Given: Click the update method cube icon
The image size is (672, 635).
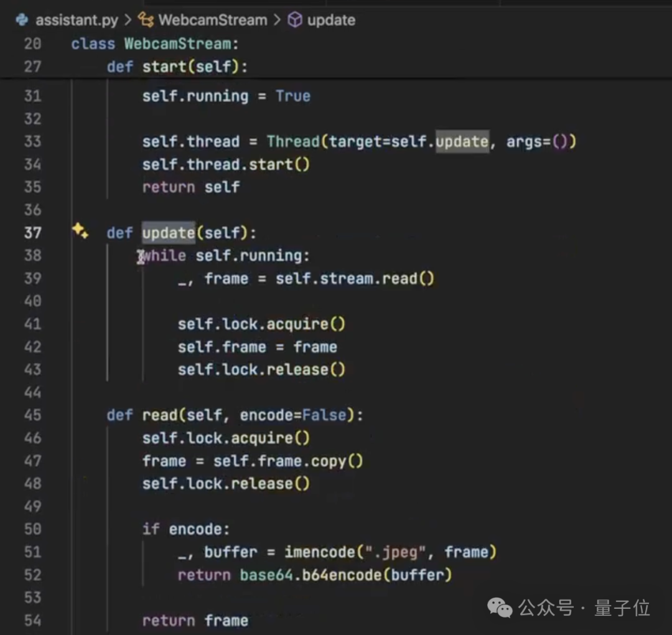Looking at the screenshot, I should [x=295, y=20].
